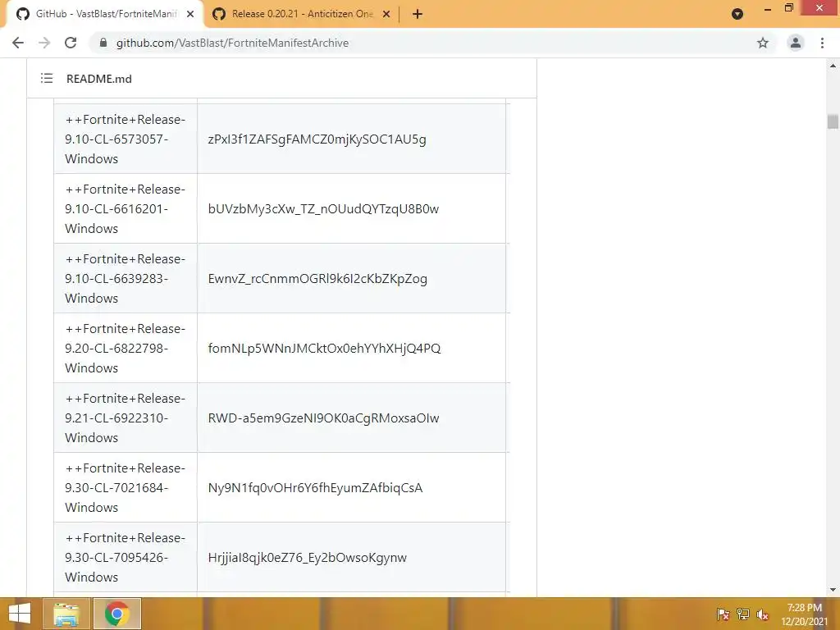Select manifest ID bUVzbMy3cXw_TZ_nOUudQYTzqU8B0w
Viewport: 840px width, 630px height.
tap(323, 209)
